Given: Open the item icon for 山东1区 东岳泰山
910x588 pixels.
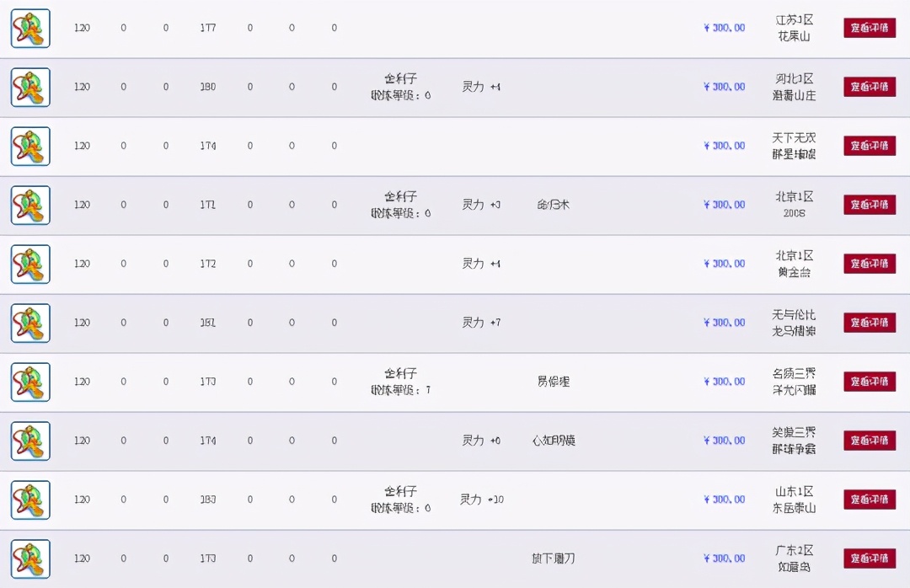Looking at the screenshot, I should coord(30,500).
